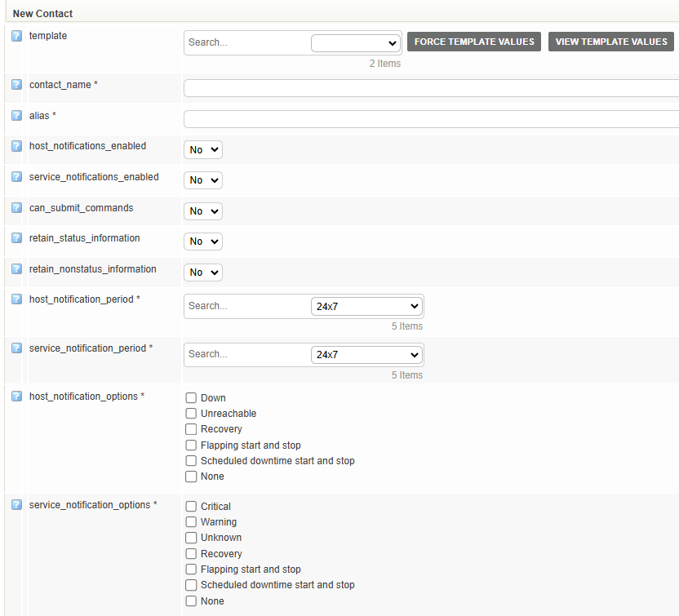Show help for can_submit_commands
The height and width of the screenshot is (616, 679).
16,208
